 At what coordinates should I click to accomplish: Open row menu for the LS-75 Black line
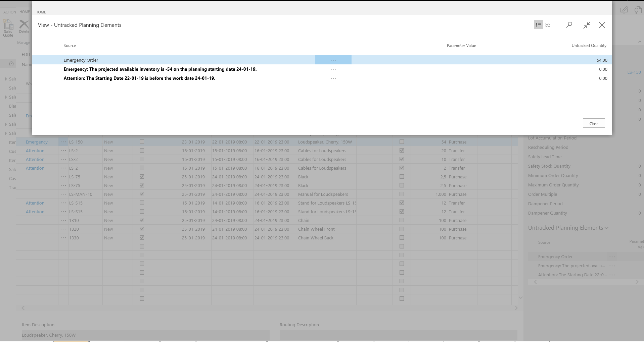coord(63,177)
